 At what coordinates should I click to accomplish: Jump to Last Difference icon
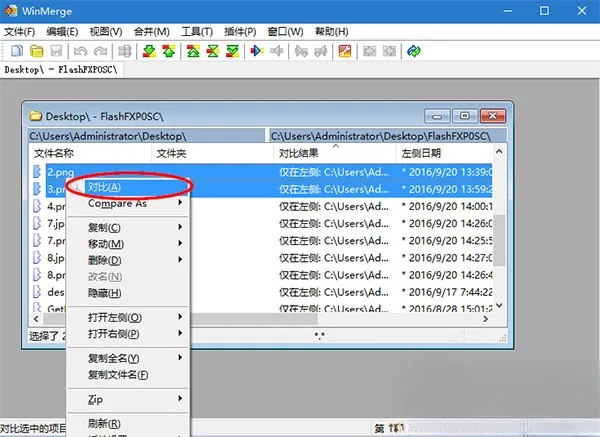tap(232, 51)
